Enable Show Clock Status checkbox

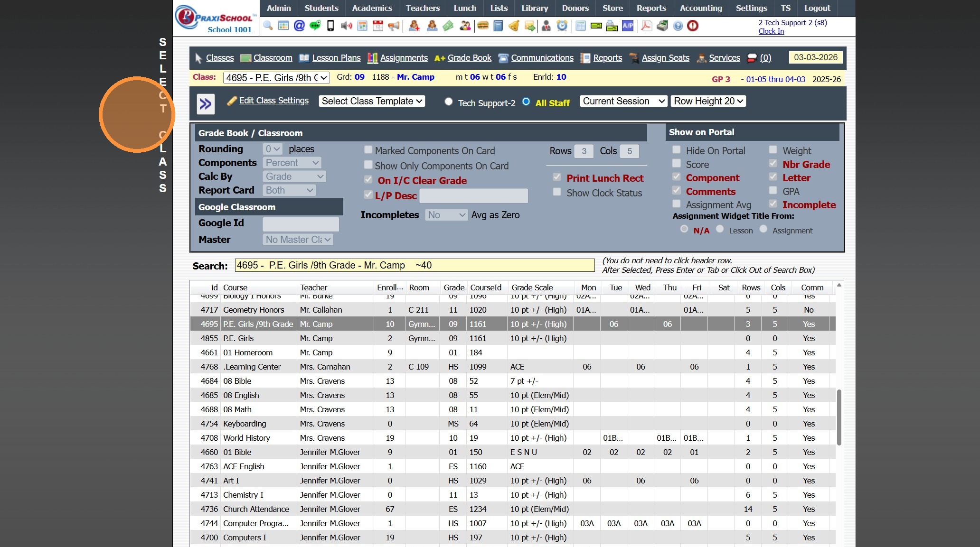[557, 192]
